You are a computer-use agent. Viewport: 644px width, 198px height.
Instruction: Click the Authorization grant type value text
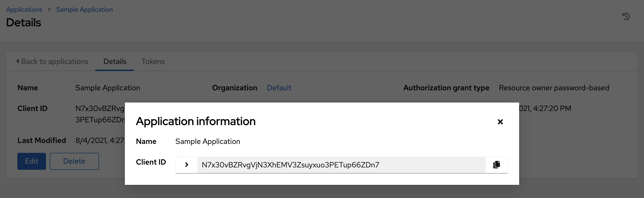[x=554, y=88]
